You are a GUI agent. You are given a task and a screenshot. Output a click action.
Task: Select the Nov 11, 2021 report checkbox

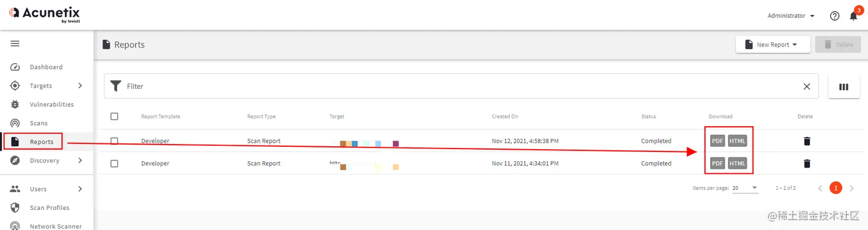coord(114,163)
